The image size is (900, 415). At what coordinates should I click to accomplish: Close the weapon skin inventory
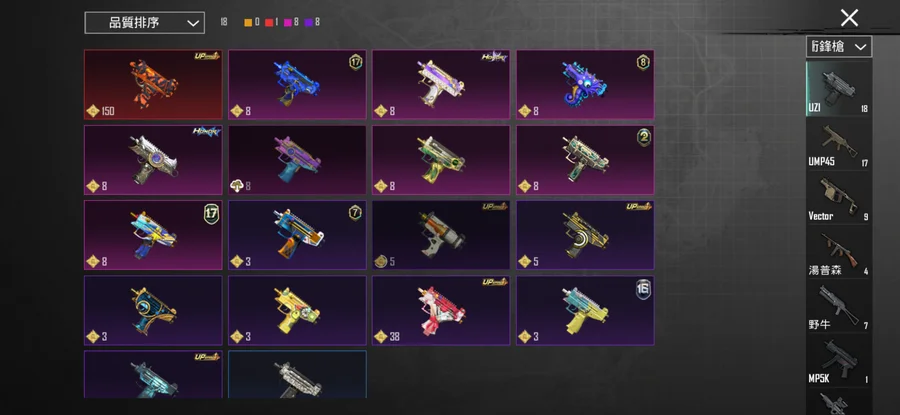coord(849,18)
